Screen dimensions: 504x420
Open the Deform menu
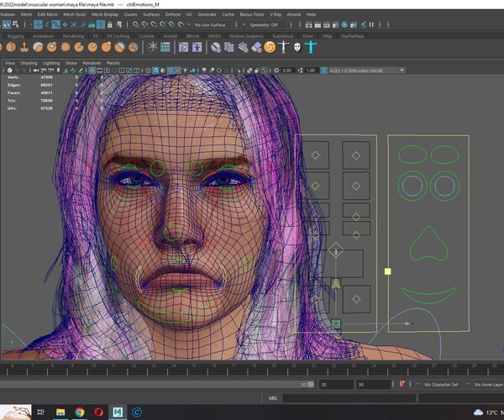coord(173,14)
